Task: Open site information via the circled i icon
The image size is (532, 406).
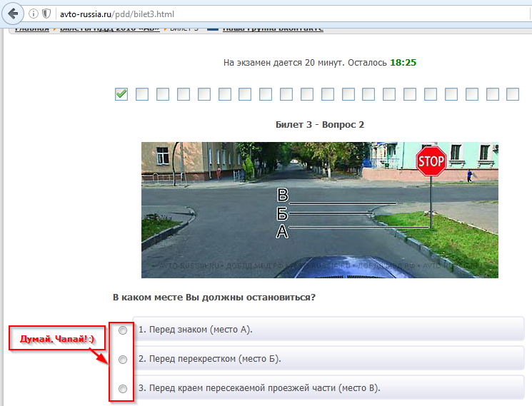Action: 34,14
